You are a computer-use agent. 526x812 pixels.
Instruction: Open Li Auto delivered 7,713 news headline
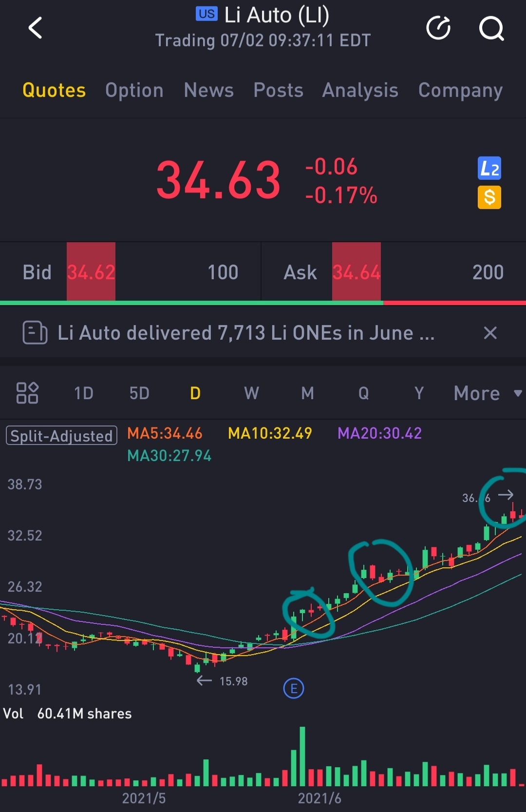pyautogui.click(x=246, y=333)
